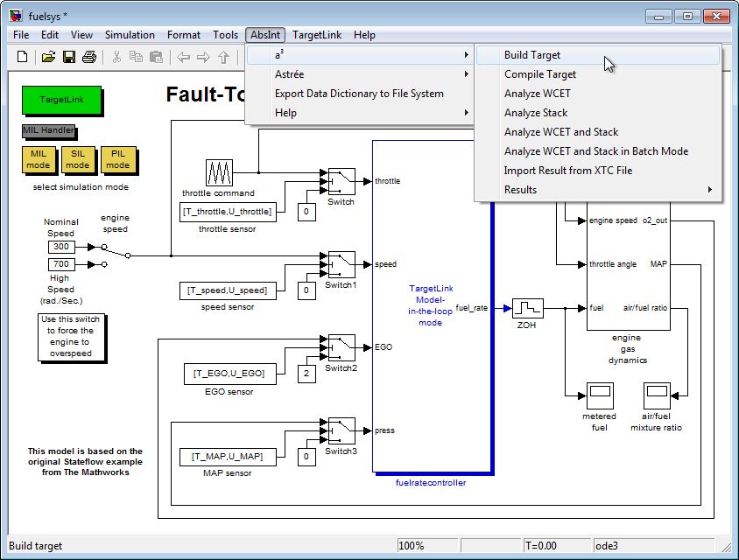Click the SIL mode button
This screenshot has height=560, width=739.
point(78,159)
